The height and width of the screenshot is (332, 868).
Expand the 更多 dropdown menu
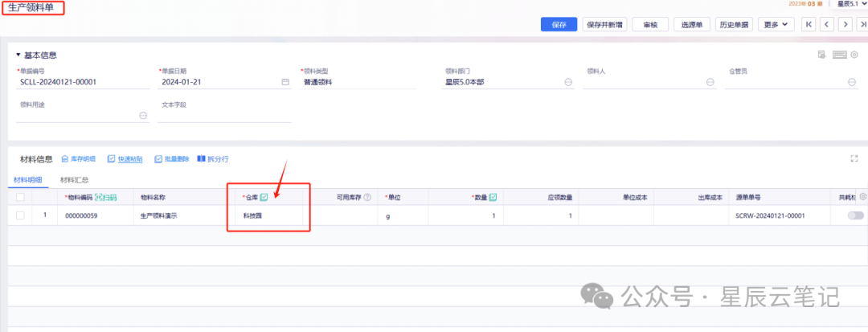[x=776, y=25]
